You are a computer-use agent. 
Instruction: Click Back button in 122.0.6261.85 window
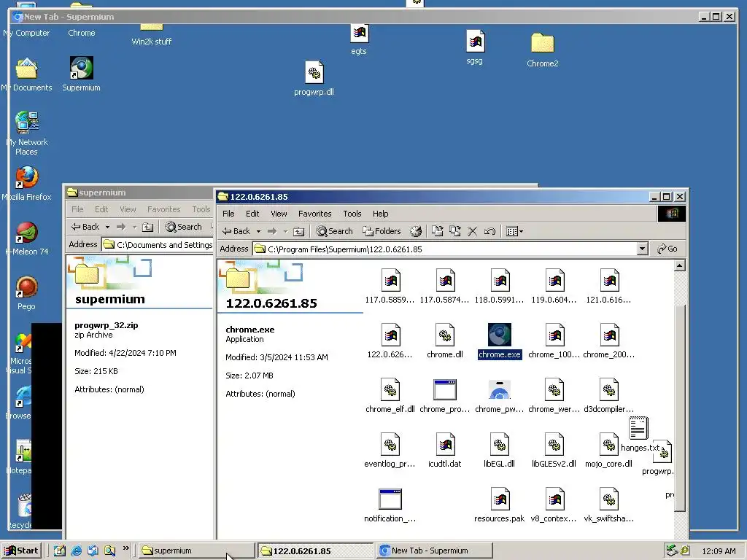[236, 231]
